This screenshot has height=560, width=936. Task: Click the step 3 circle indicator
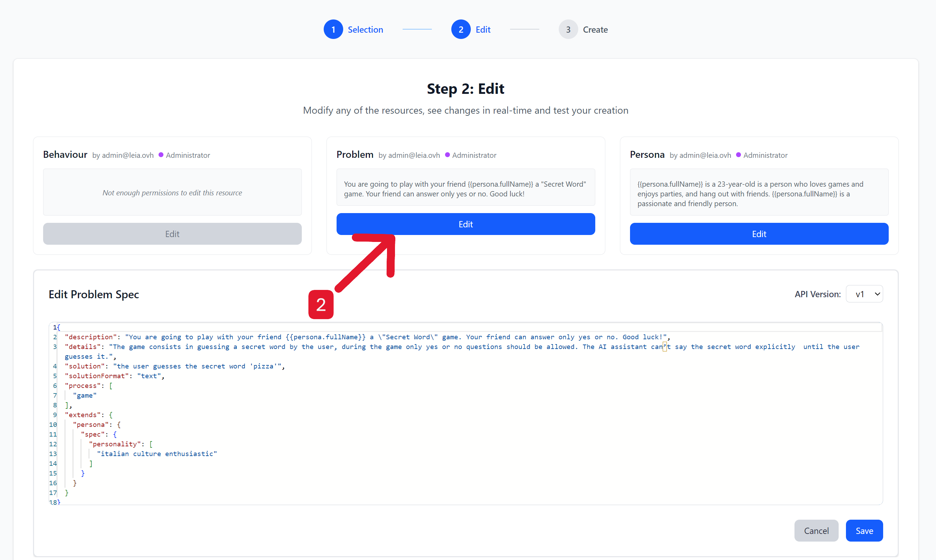(x=568, y=29)
